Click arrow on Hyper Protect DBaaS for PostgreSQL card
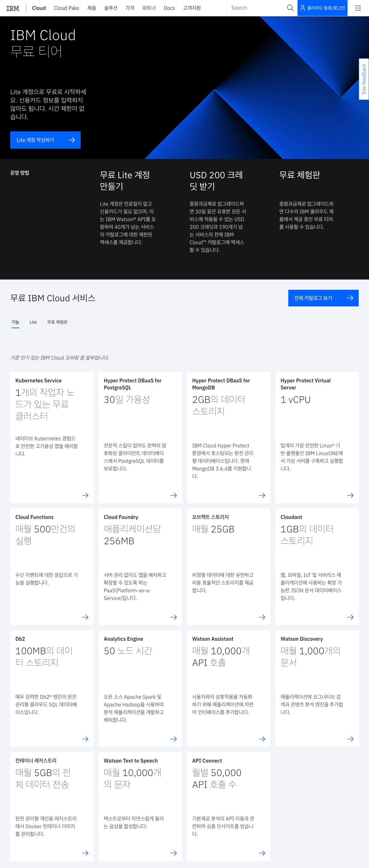This screenshot has height=868, width=369. tap(173, 495)
